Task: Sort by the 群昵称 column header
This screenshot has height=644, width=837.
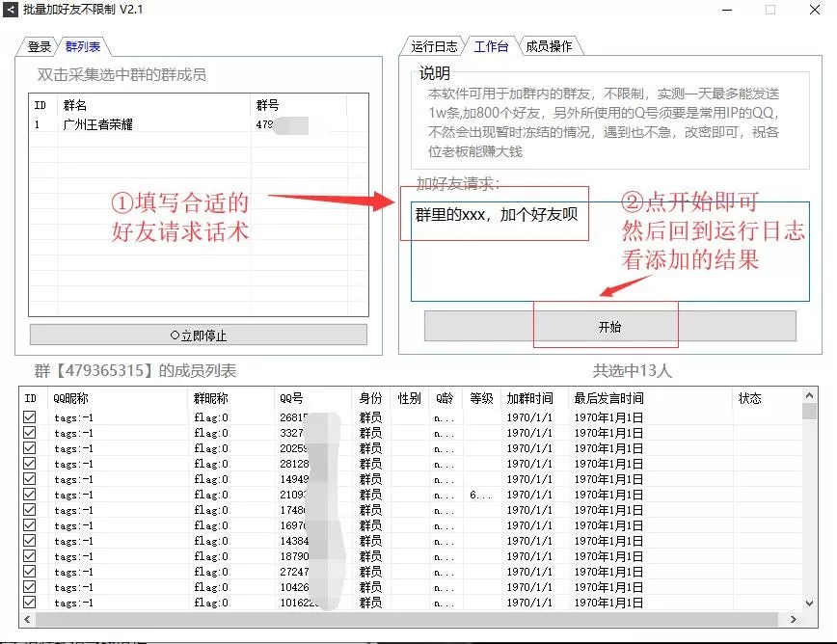Action: click(211, 398)
